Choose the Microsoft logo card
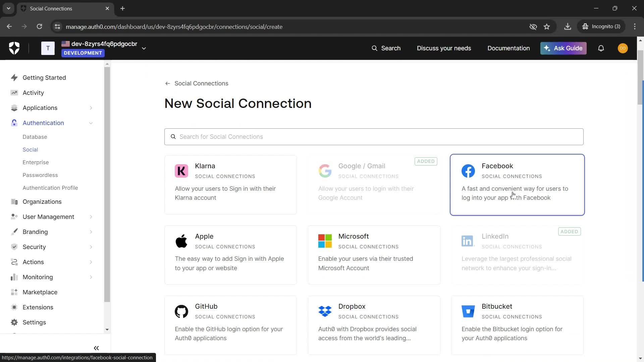This screenshot has width=644, height=362. click(325, 241)
